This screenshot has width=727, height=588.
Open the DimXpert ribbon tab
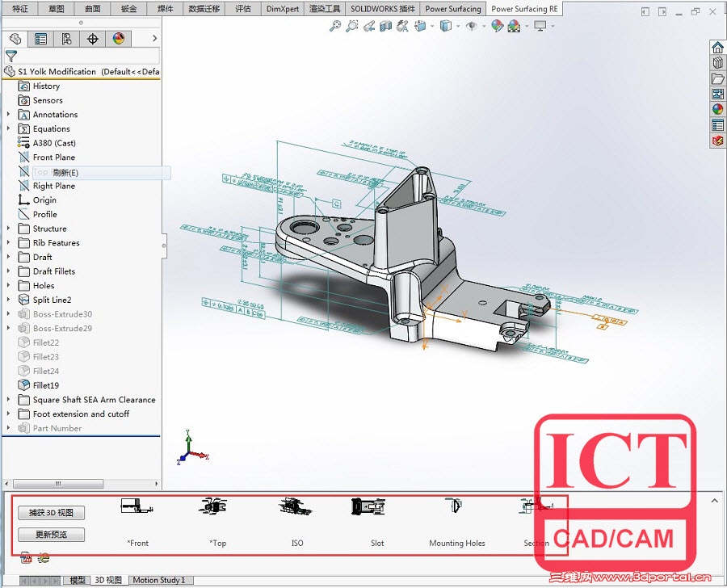click(x=283, y=9)
